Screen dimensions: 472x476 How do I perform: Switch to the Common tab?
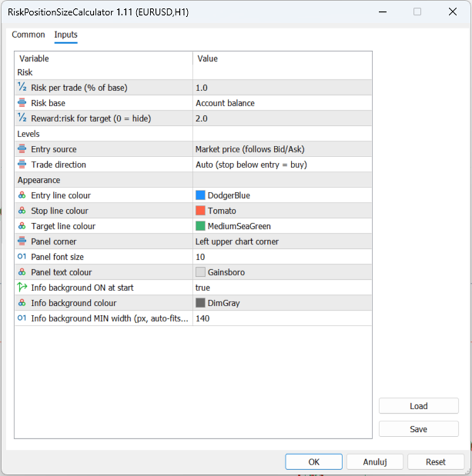point(28,35)
